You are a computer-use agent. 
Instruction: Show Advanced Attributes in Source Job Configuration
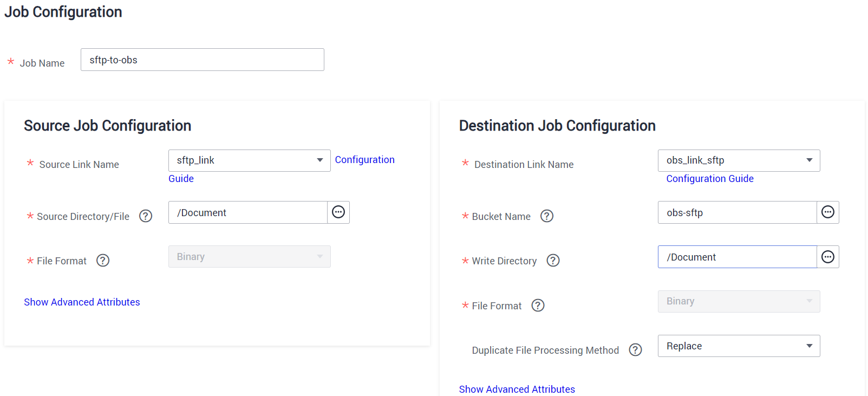click(x=82, y=302)
